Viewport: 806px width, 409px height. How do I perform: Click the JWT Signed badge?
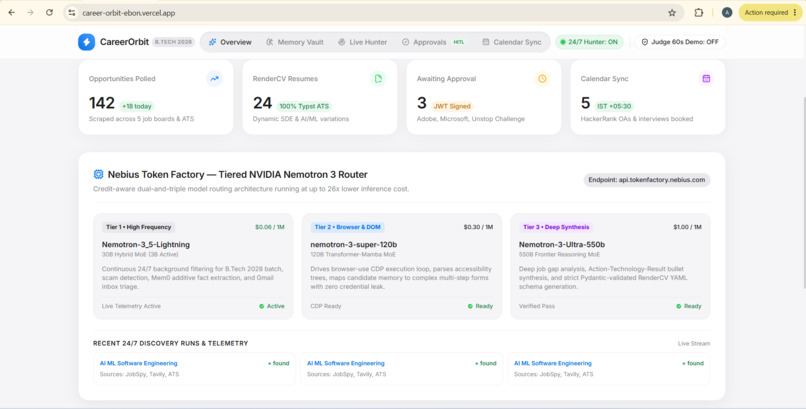click(x=452, y=106)
